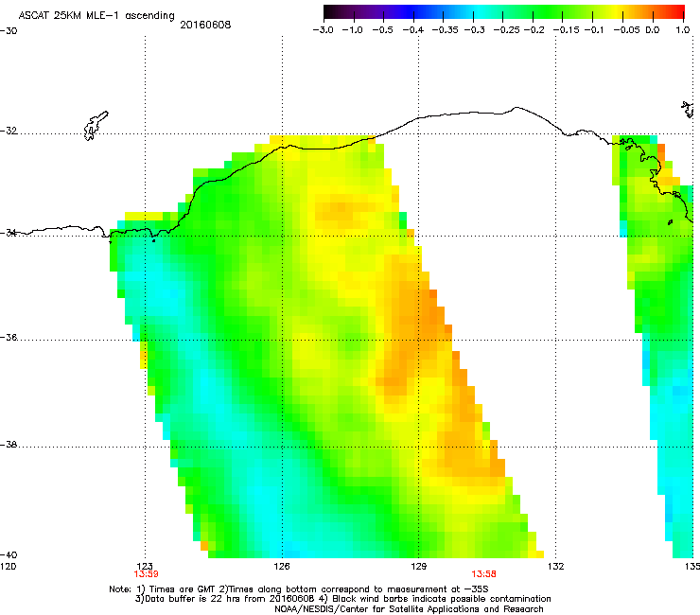Click the -0.2 color scale label
This screenshot has height=615, width=700.
[534, 30]
